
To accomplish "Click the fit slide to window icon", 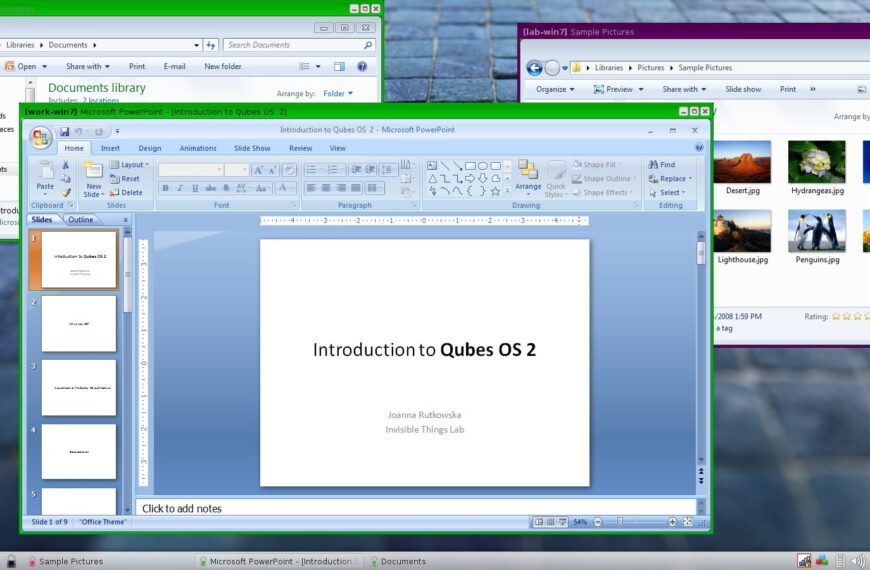I will tap(688, 522).
